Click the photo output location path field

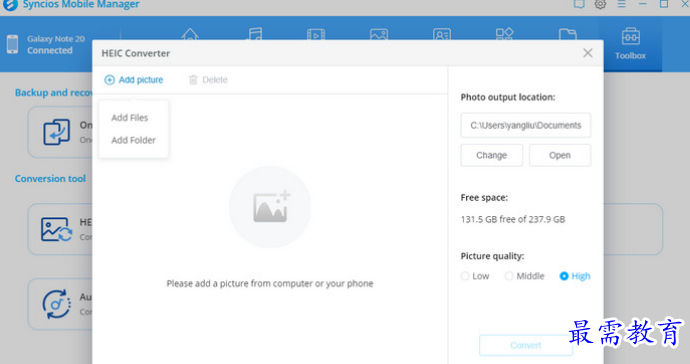(525, 125)
